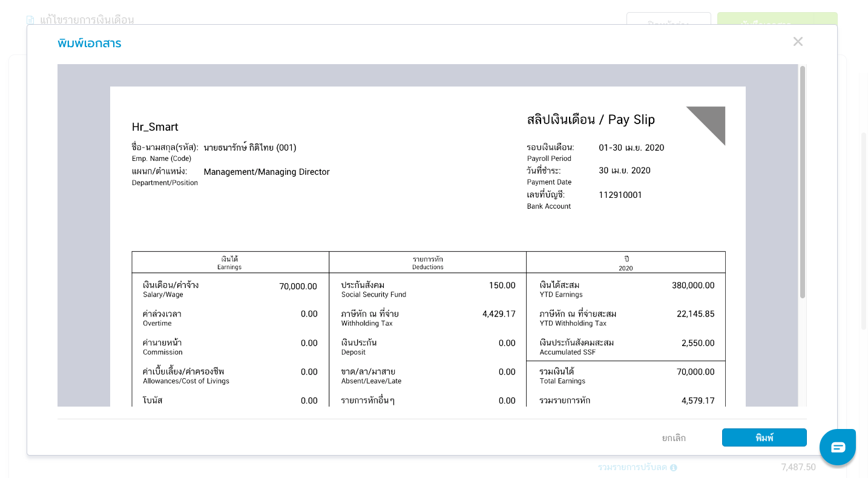The height and width of the screenshot is (478, 868).
Task: Click the info icon beside รวมรายการปรับลด
Action: [x=673, y=468]
